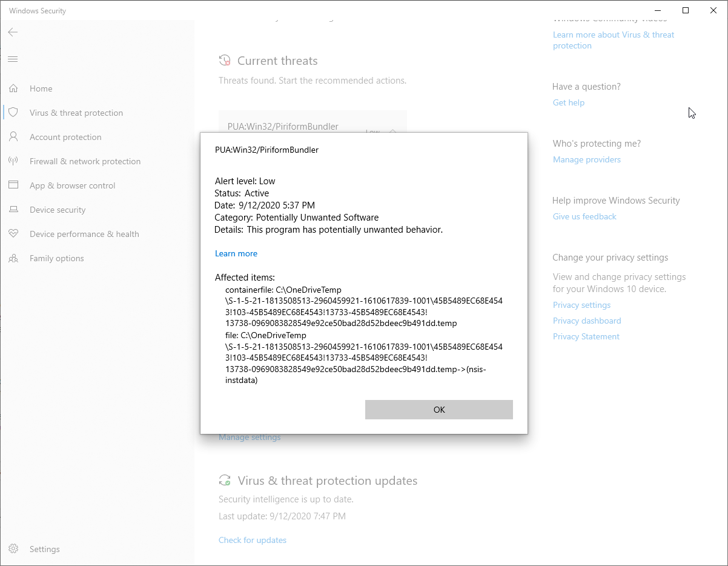
Task: Click the Get help link
Action: click(x=569, y=102)
